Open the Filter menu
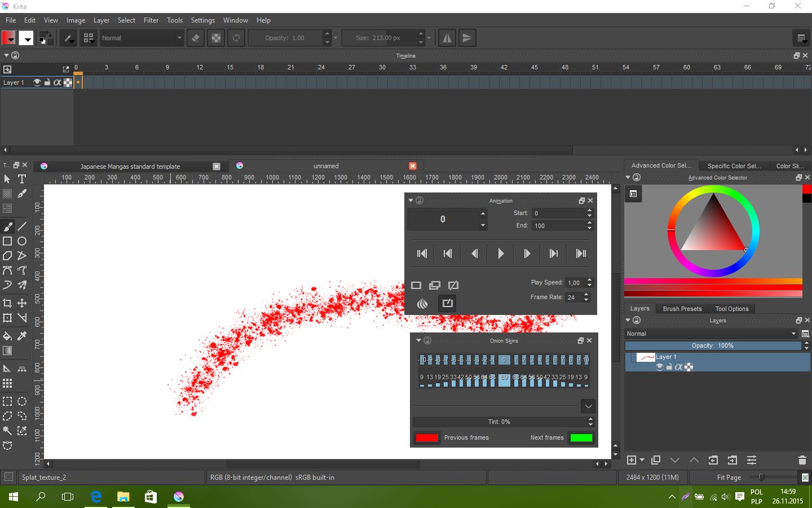 coord(151,20)
